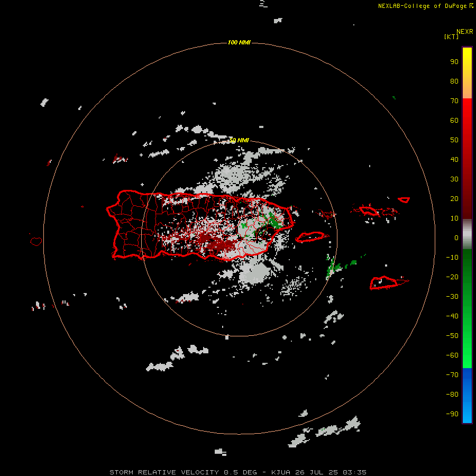Click the 30 value on the velocity scale
The height and width of the screenshot is (476, 476).
(x=454, y=179)
